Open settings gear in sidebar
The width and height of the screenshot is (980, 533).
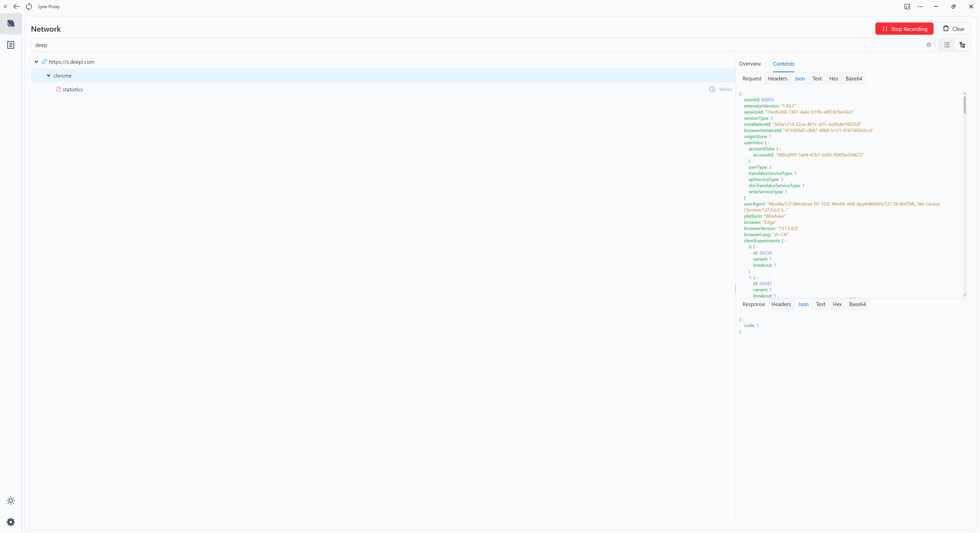point(11,522)
